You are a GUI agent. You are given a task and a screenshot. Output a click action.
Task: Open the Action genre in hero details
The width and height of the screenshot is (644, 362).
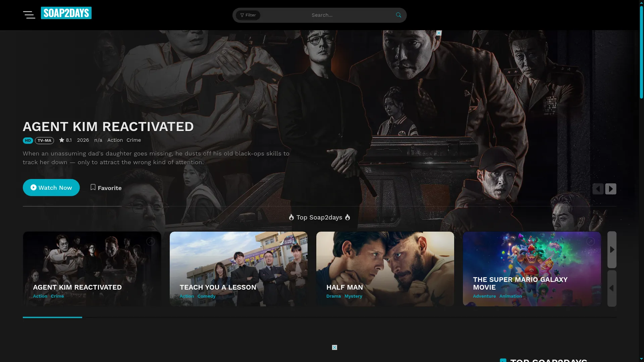pyautogui.click(x=115, y=140)
